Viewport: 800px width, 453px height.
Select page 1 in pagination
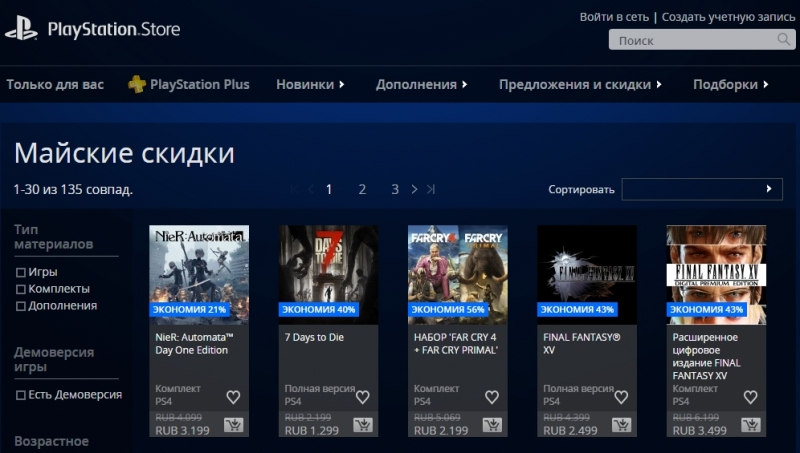[329, 189]
